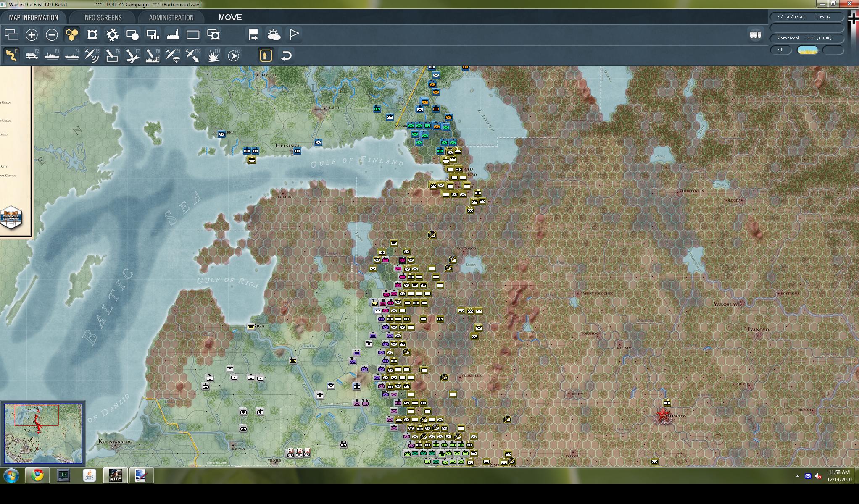Click the Ivanovo city label
The image size is (859, 504).
[x=758, y=330]
